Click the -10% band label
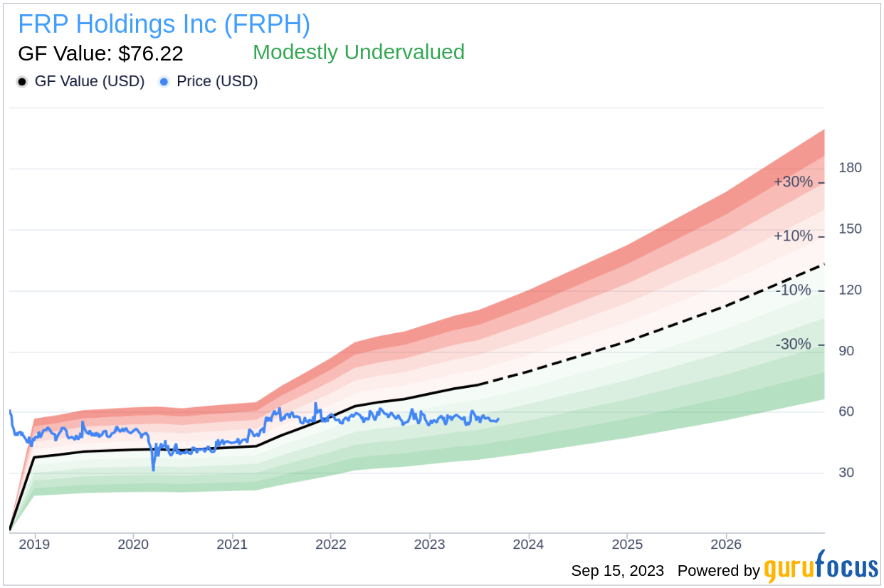 click(793, 290)
